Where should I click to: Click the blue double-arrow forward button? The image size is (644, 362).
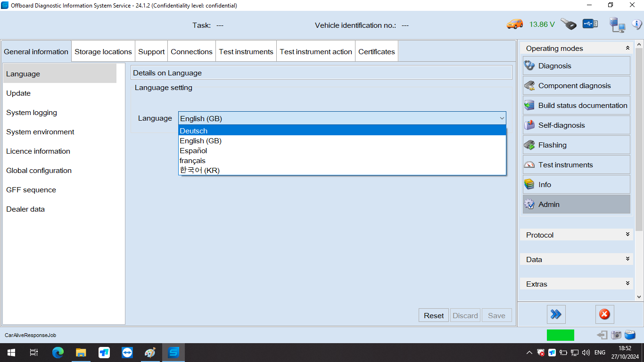coord(556,314)
